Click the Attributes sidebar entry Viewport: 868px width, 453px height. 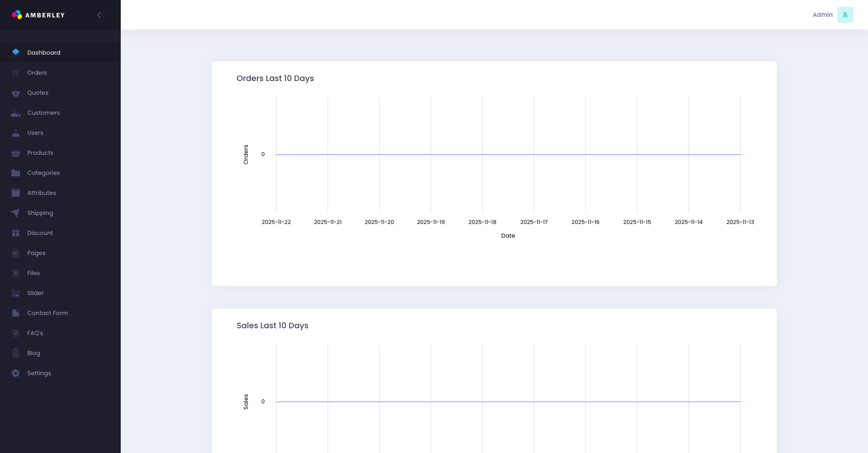click(41, 193)
